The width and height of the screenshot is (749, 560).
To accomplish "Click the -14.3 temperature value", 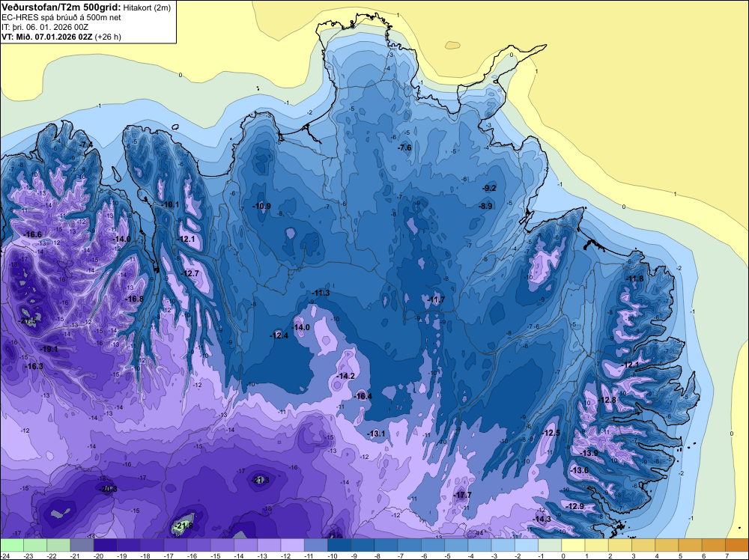I will pos(542,519).
